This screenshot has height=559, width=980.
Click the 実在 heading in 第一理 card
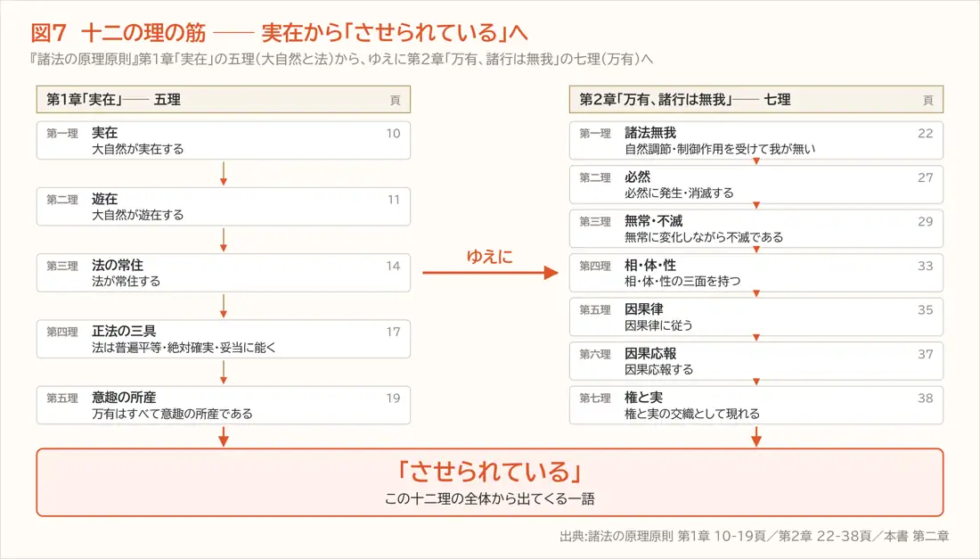(104, 133)
